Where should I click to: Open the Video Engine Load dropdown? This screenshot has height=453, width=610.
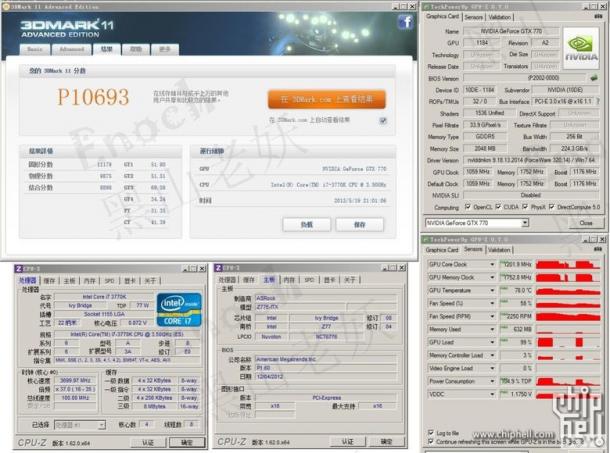tap(492, 368)
